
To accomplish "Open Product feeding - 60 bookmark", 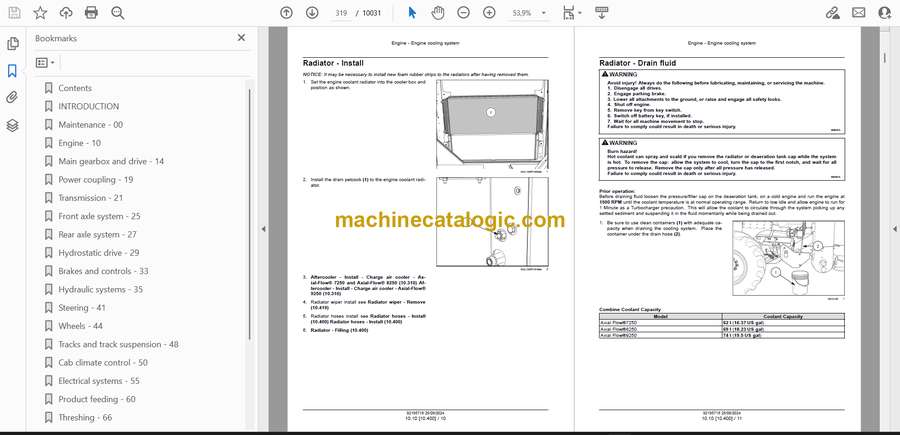I will 96,399.
